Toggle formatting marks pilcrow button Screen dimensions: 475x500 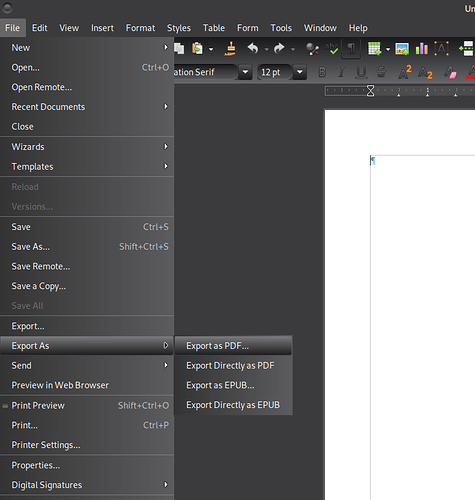click(x=351, y=49)
